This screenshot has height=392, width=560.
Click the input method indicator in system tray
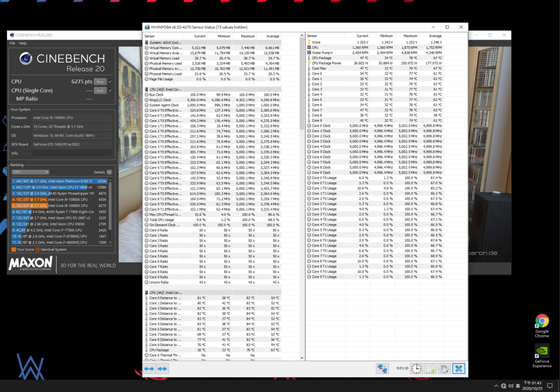[517, 386]
